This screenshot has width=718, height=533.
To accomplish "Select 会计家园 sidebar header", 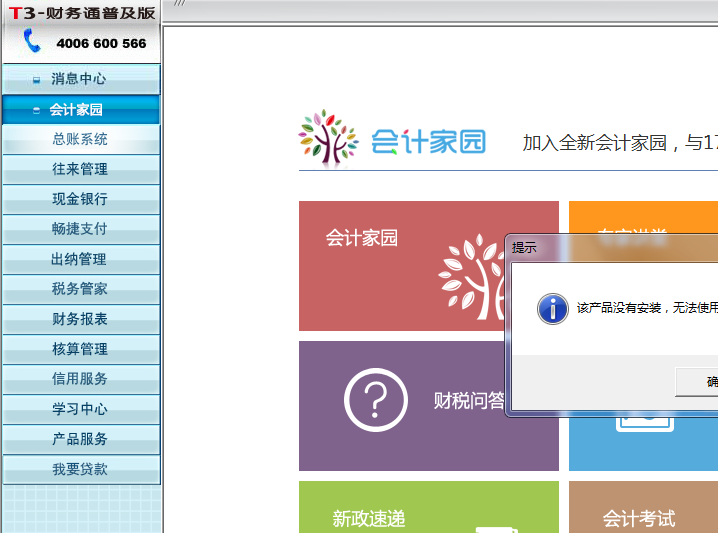I will click(x=82, y=109).
